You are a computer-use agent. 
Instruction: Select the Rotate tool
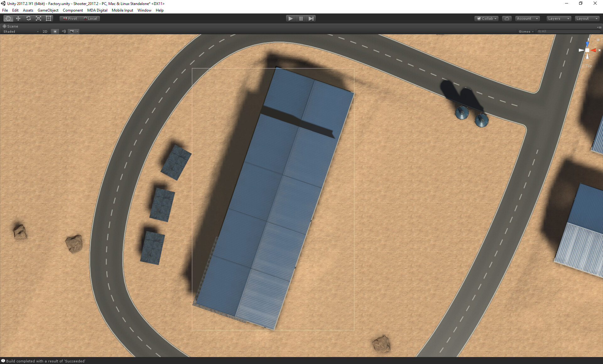pyautogui.click(x=28, y=19)
